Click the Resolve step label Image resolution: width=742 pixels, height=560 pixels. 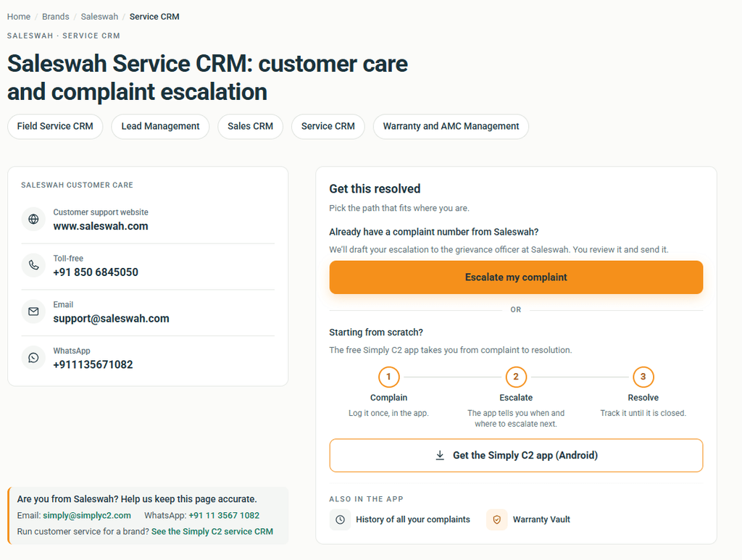(x=643, y=398)
